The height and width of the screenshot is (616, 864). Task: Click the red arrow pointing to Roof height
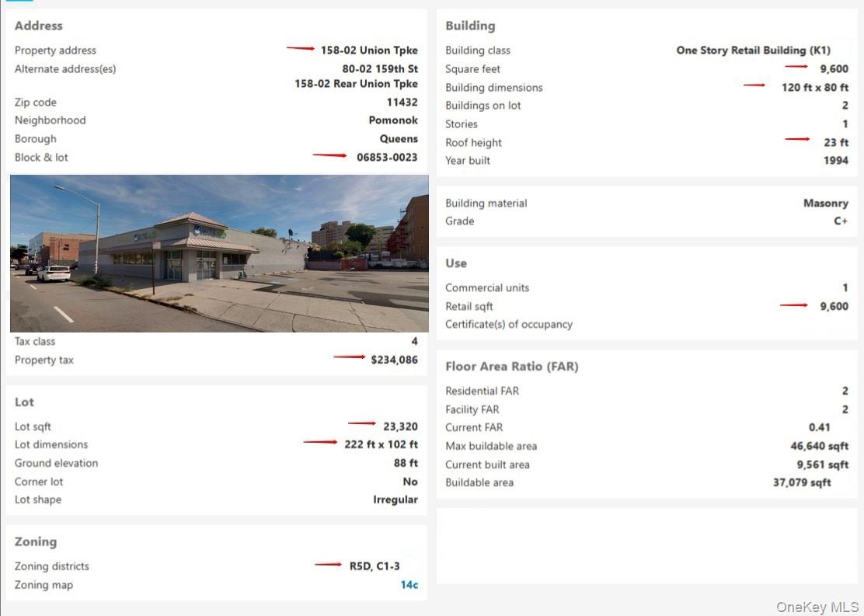797,140
